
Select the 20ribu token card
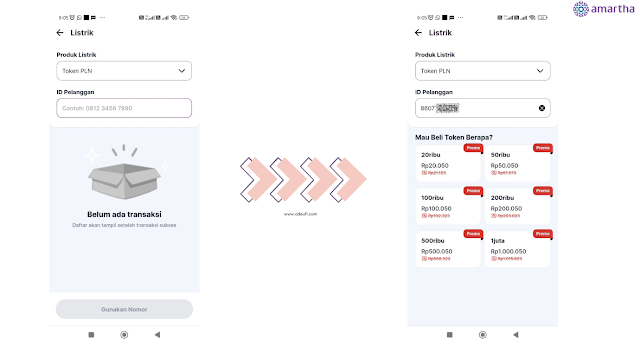click(x=448, y=163)
